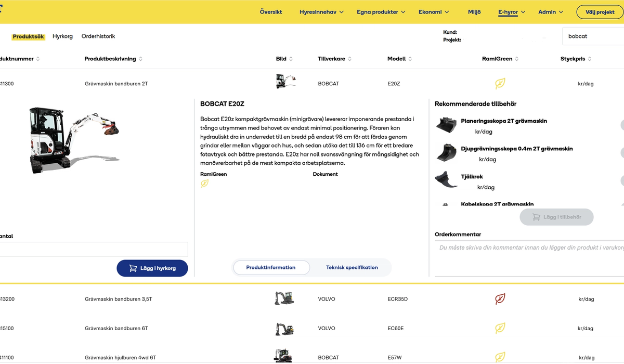Click the Grävmaskin bandburen 6T description
Screen dimensions: 624x364
116,328
